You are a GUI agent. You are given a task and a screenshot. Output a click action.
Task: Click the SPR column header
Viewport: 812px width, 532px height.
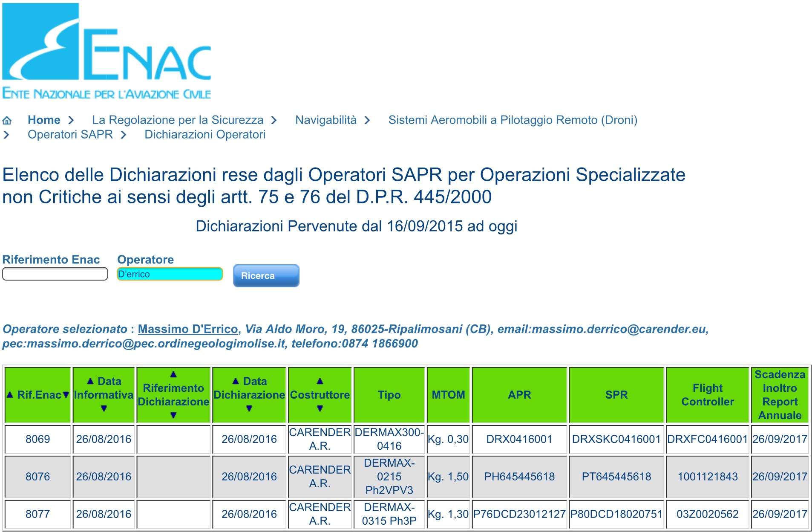616,395
